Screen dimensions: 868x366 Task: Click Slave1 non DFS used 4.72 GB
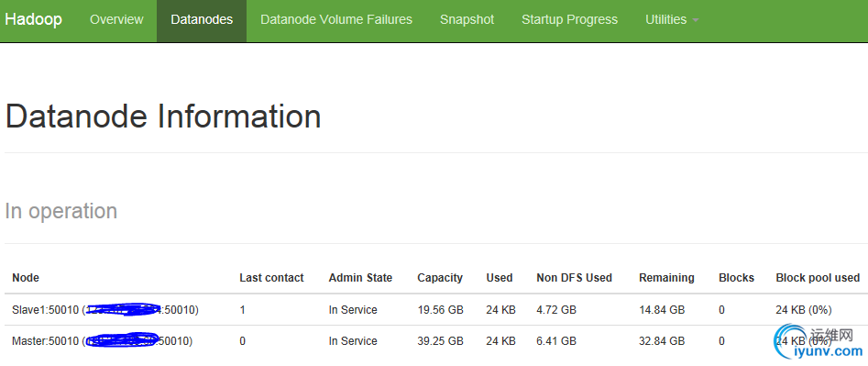[556, 310]
